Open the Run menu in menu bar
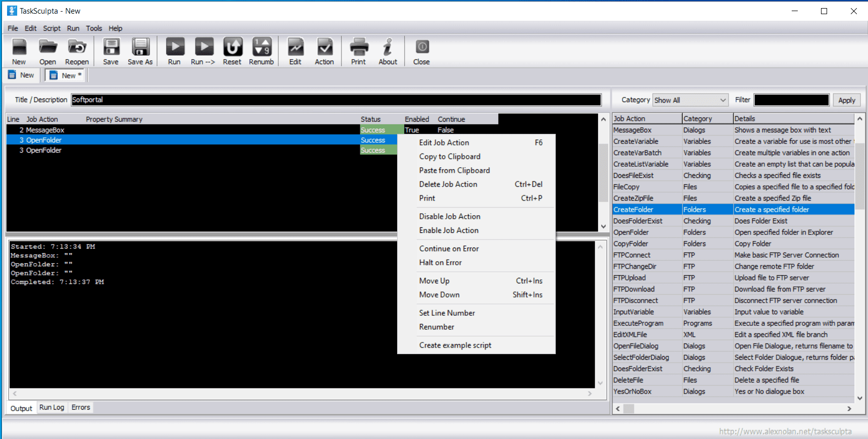The image size is (868, 439). (73, 28)
